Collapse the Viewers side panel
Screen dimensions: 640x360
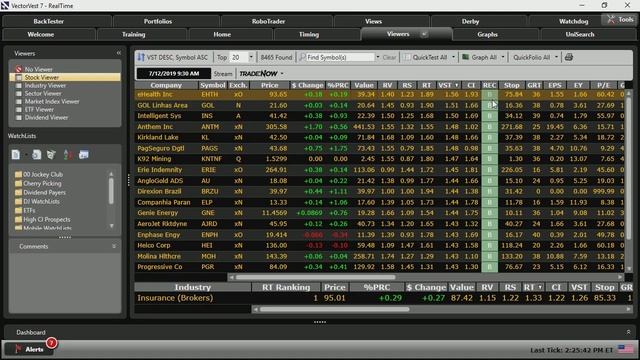(x=119, y=53)
